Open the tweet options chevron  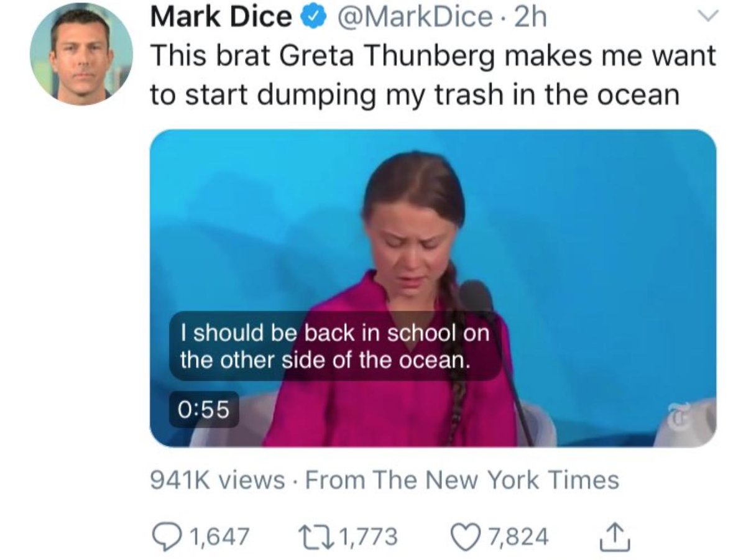click(x=707, y=15)
